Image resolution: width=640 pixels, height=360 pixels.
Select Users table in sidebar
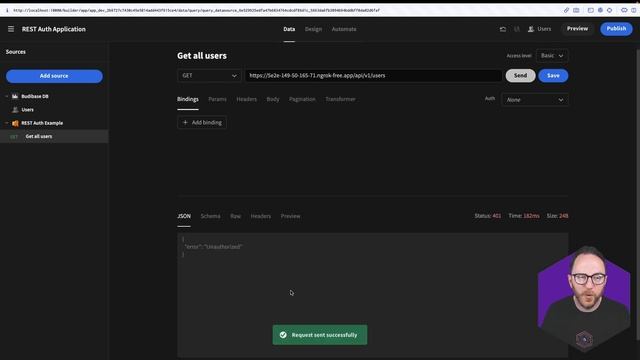click(54, 110)
